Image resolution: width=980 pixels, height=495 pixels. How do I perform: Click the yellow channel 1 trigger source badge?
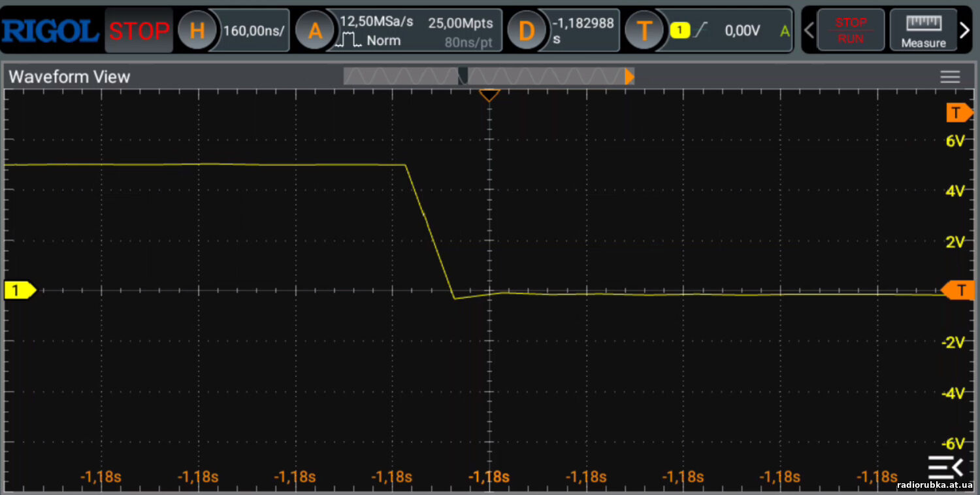[x=680, y=30]
